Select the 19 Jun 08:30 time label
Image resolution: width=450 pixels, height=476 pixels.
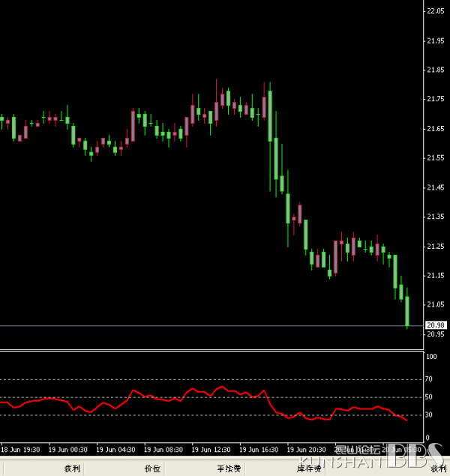163,449
